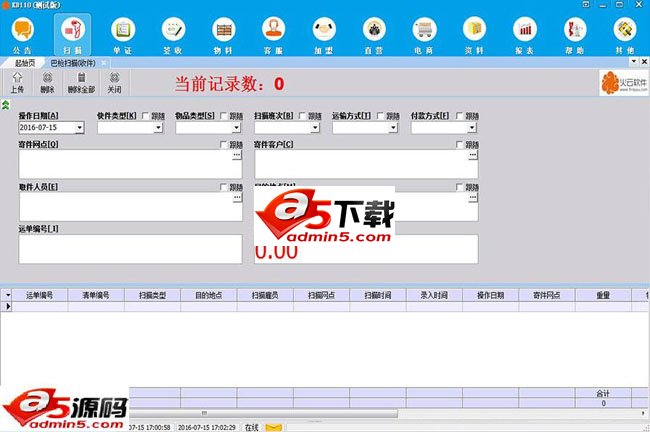650x432 pixels.
Task: Expand the 运输方式 dropdown
Action: click(393, 128)
